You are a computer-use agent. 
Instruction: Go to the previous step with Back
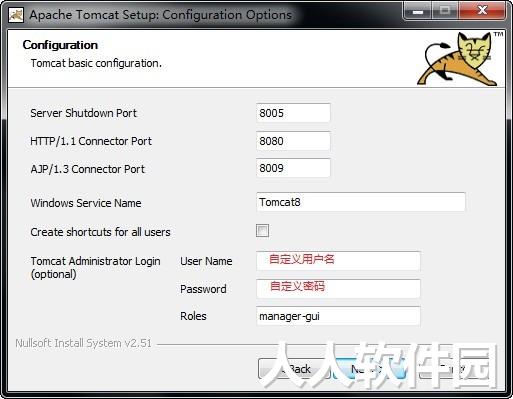coord(294,369)
